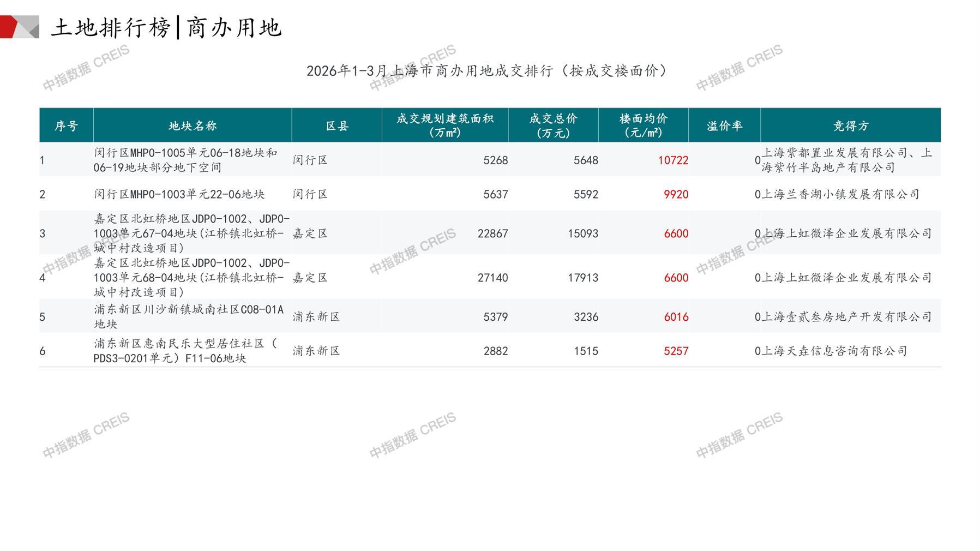Viewport: 980px width, 551px height.
Task: Click the red floor price 10722
Action: [673, 160]
